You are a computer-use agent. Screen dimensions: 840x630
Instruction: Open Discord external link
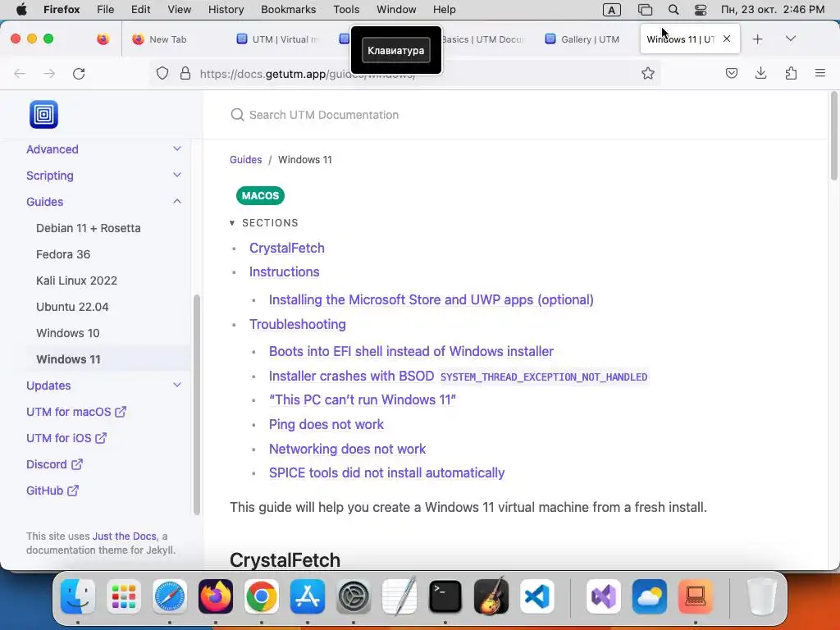[54, 464]
